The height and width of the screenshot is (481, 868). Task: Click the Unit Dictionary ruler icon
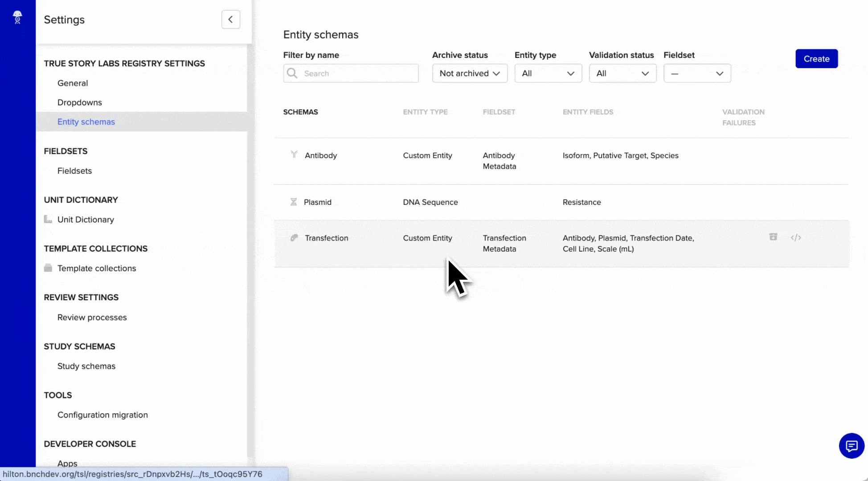(x=48, y=219)
